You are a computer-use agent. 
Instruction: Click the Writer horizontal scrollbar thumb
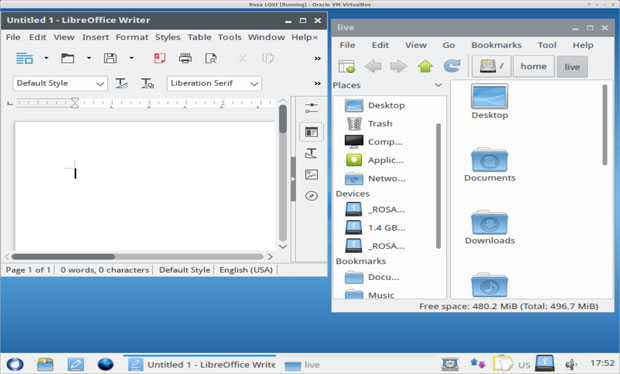(x=63, y=257)
